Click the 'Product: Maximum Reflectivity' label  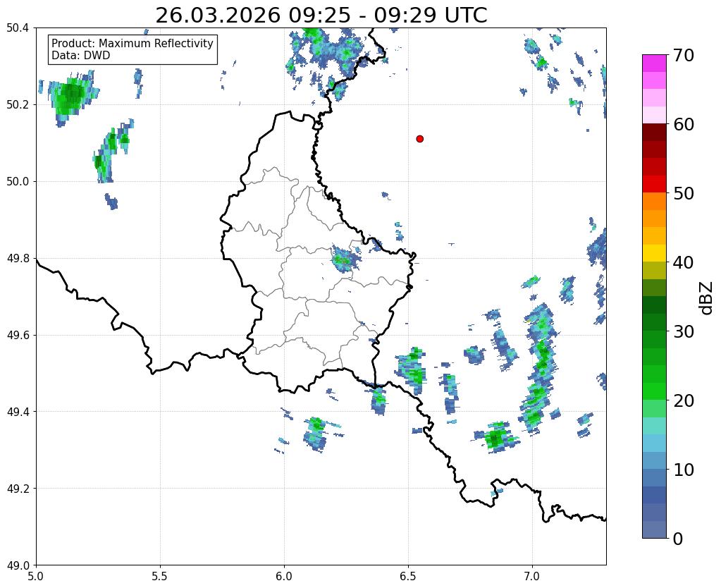pyautogui.click(x=133, y=43)
